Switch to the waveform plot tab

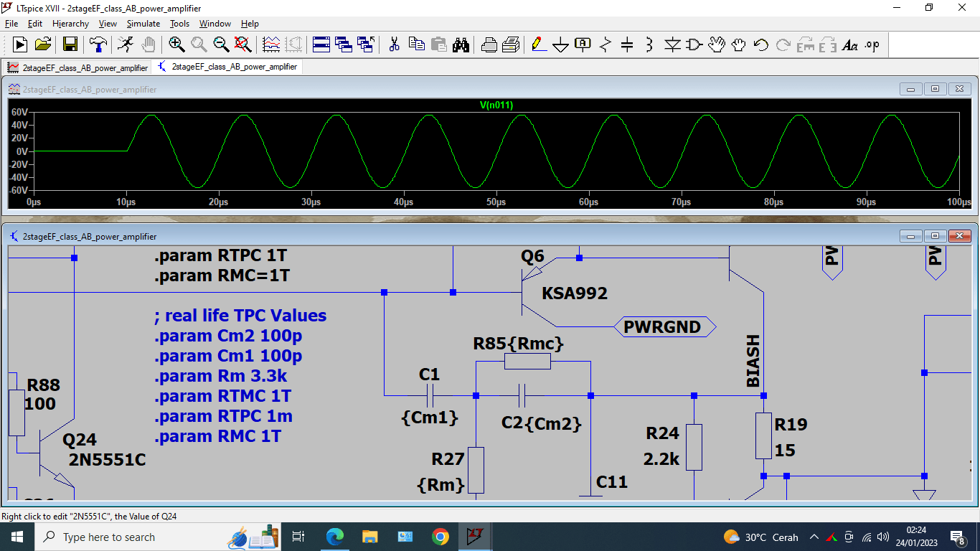tap(77, 67)
